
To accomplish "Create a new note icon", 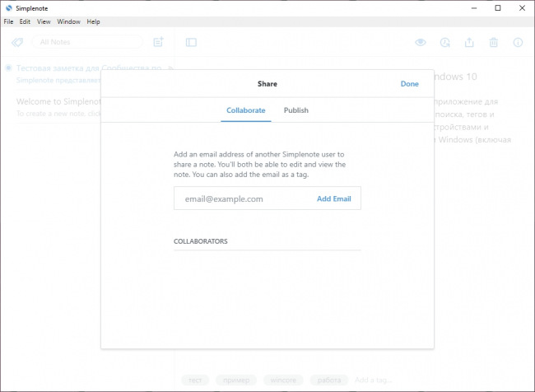I will point(158,42).
